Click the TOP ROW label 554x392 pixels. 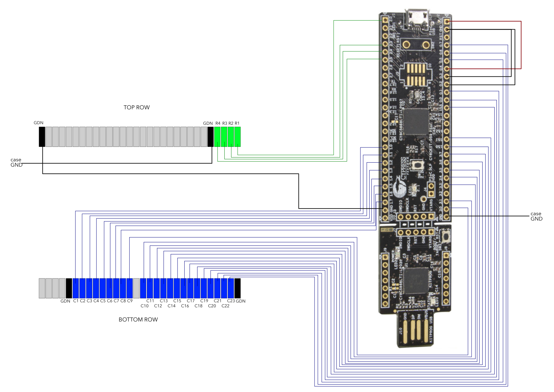pyautogui.click(x=136, y=107)
